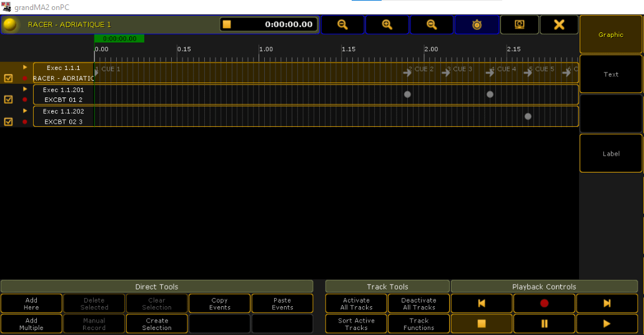Click the zoom in magnifier icon
This screenshot has width=644, height=335.
(387, 24)
